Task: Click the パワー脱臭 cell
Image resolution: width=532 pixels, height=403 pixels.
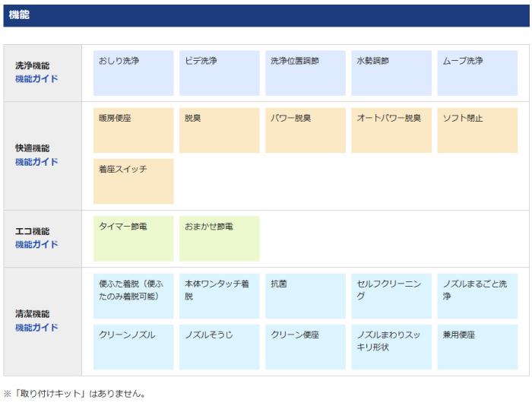Action: click(306, 130)
